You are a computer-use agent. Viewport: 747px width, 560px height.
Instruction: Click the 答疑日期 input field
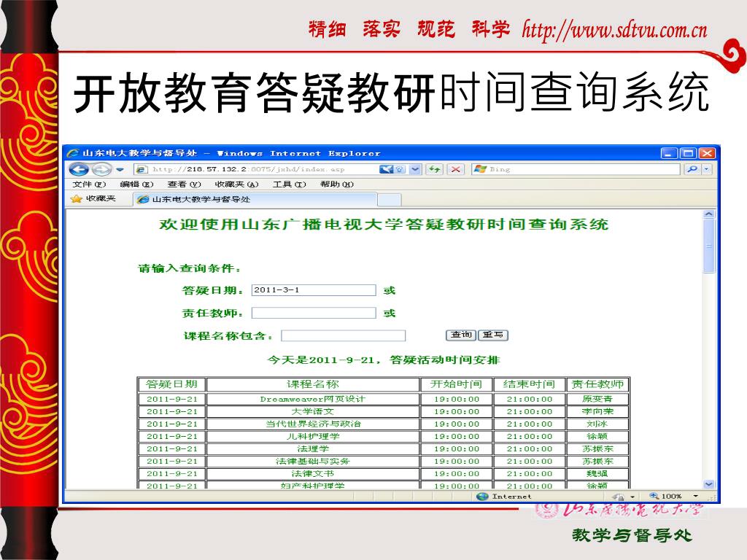[314, 290]
